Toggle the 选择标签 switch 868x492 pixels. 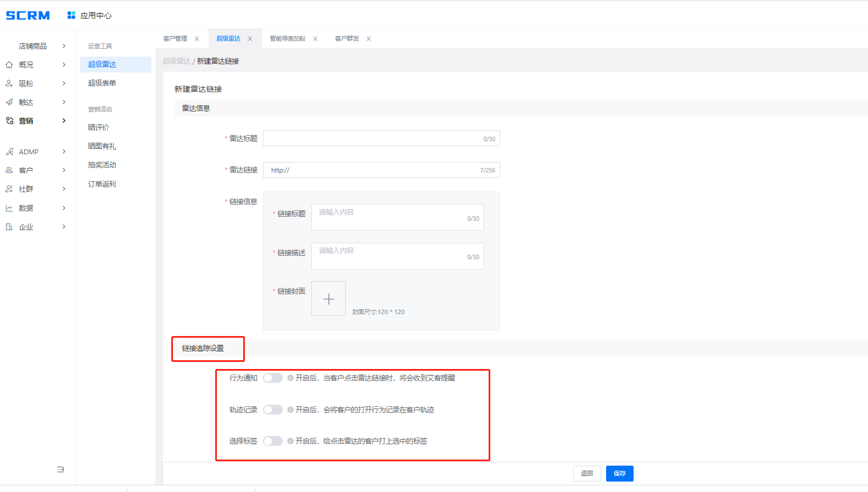[x=272, y=441]
